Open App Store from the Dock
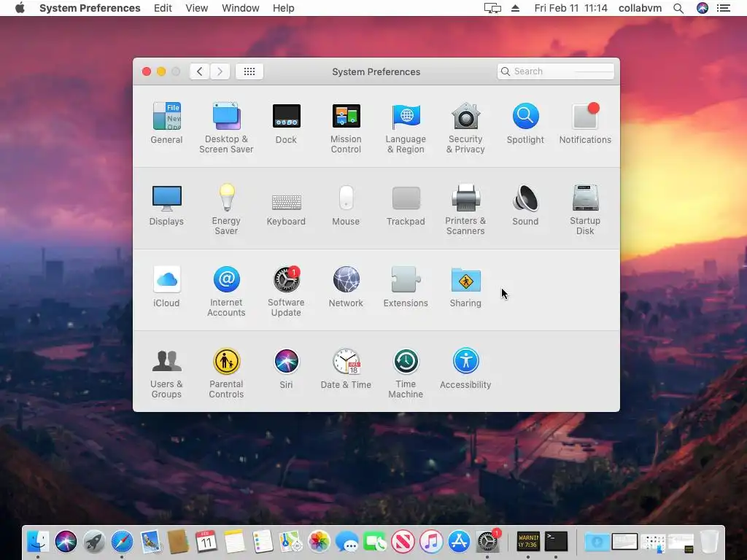This screenshot has width=747, height=560. 460,542
